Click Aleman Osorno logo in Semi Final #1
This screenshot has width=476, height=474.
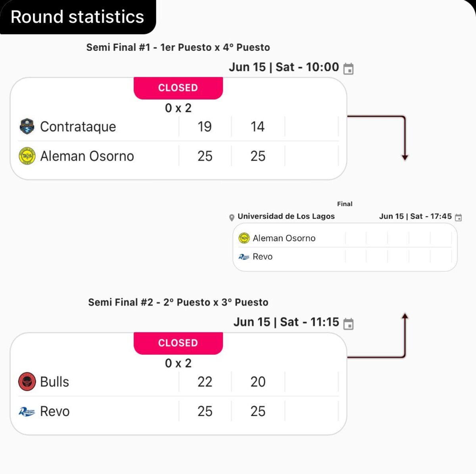(27, 156)
